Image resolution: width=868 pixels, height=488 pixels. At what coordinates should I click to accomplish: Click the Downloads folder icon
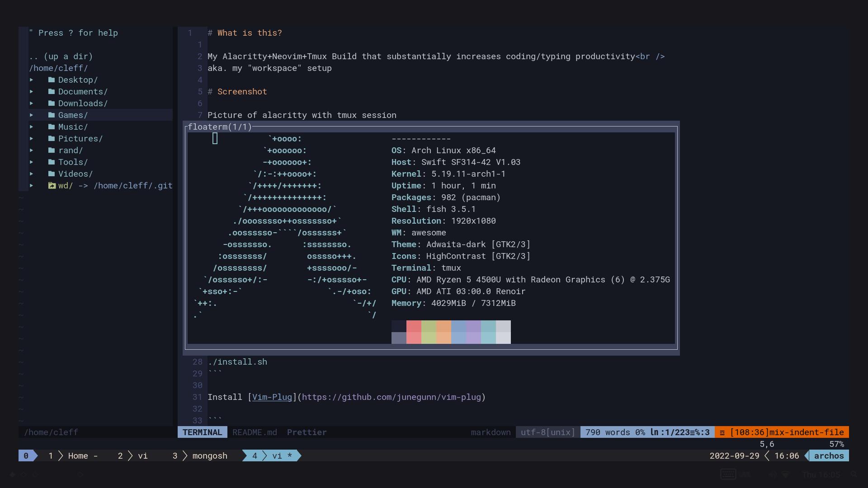[52, 103]
